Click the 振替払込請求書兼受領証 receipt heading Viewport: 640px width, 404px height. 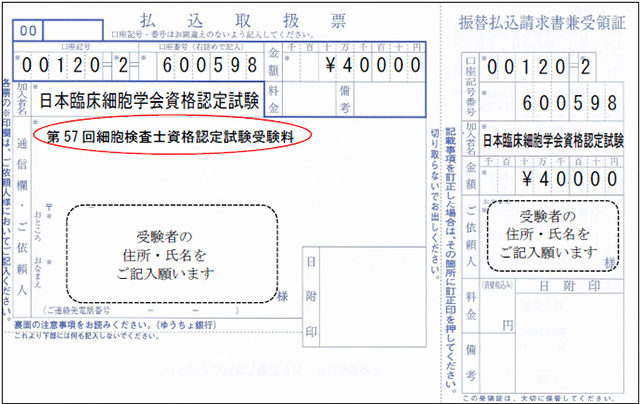click(x=542, y=22)
